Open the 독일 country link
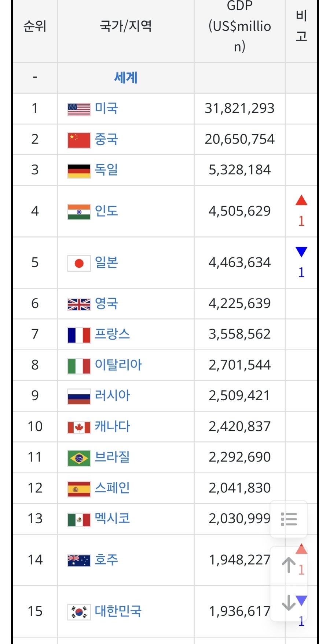 (106, 170)
